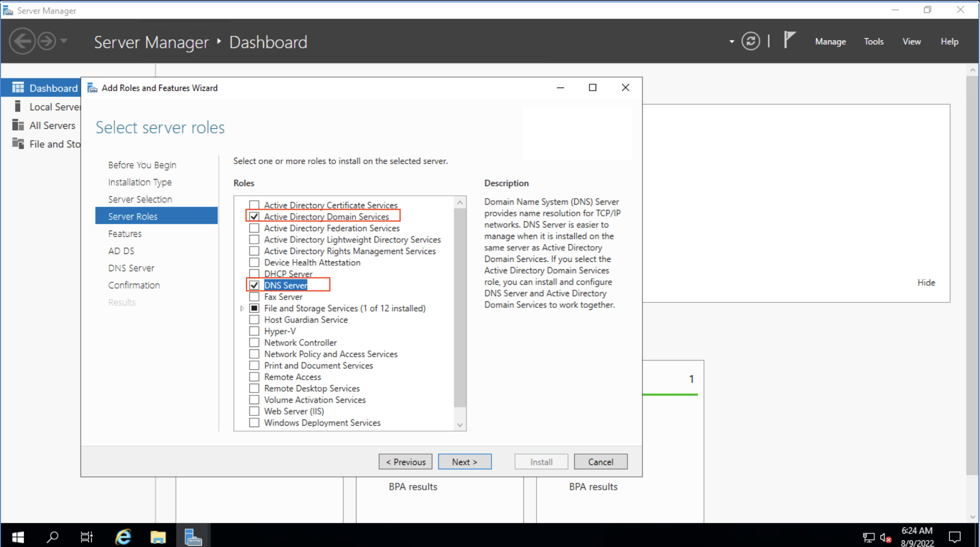Go to Confirmation wizard step
980x547 pixels.
tap(134, 285)
